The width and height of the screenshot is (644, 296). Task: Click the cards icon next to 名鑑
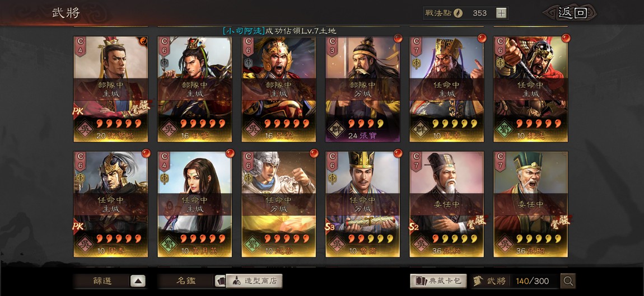pos(220,281)
